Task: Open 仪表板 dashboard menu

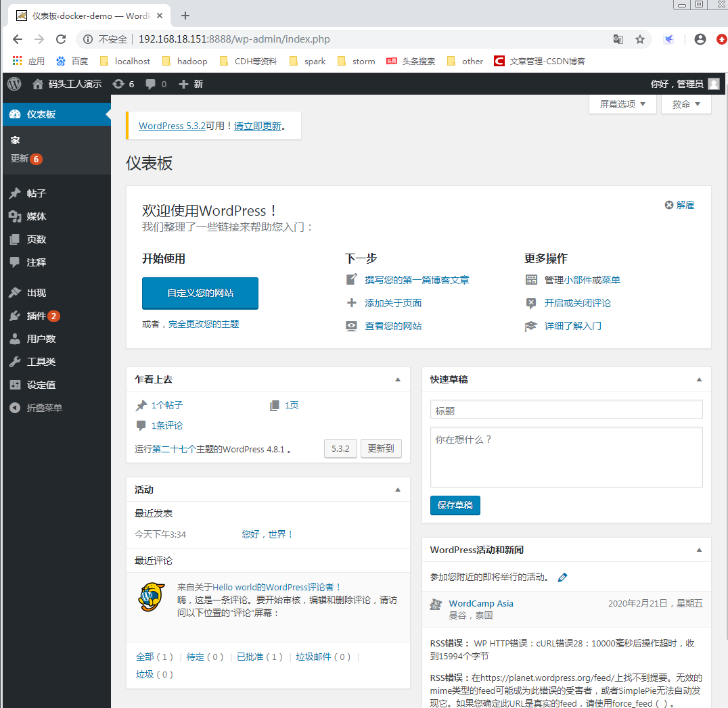Action: (x=57, y=114)
